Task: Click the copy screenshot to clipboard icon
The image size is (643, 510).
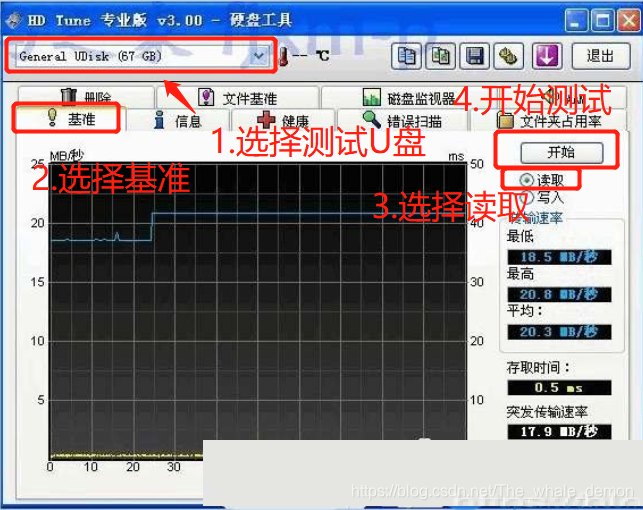Action: click(440, 56)
